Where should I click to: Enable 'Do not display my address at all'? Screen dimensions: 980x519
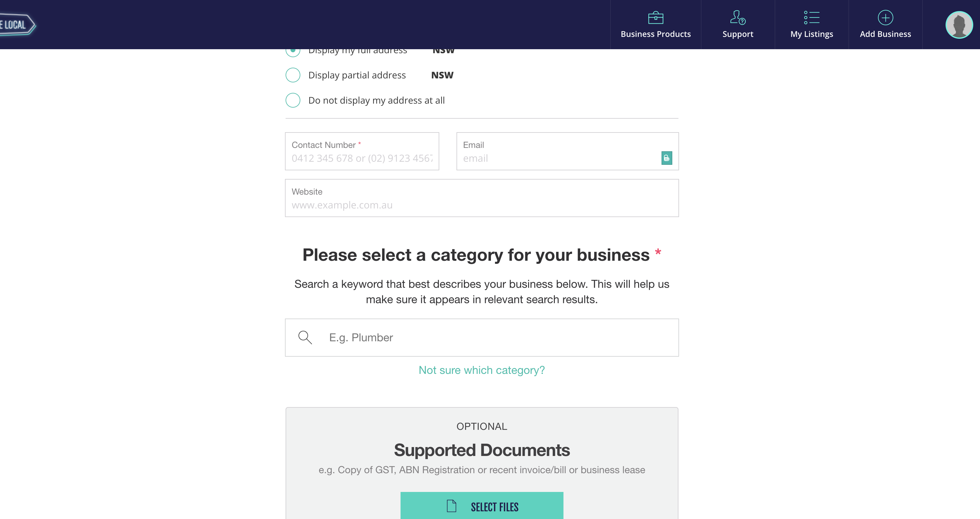tap(293, 100)
